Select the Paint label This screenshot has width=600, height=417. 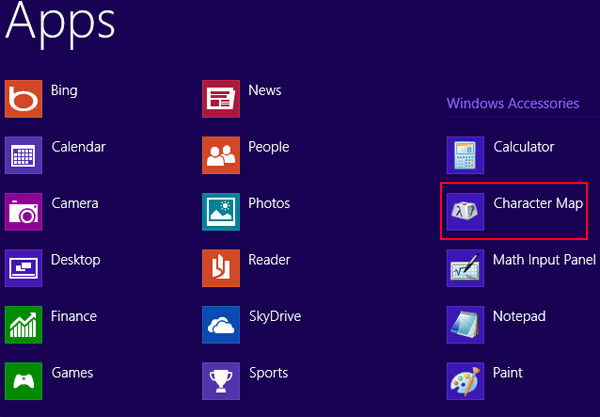click(x=508, y=373)
